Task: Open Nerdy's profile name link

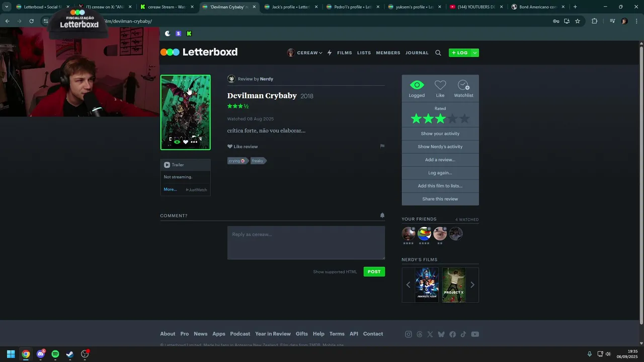Action: point(267,79)
